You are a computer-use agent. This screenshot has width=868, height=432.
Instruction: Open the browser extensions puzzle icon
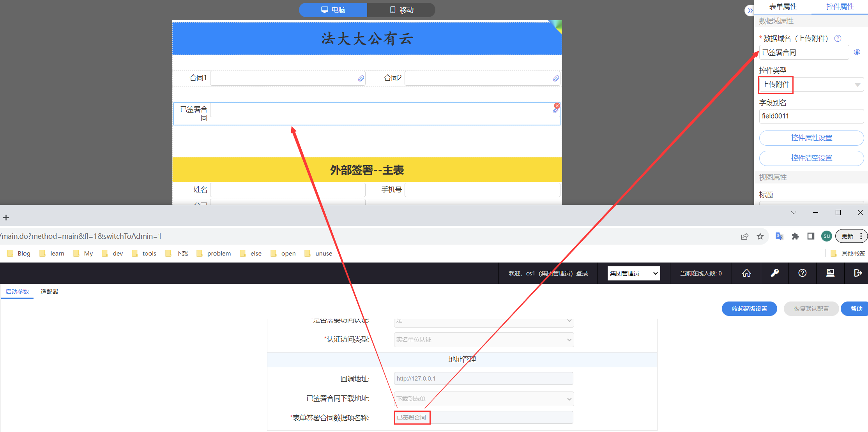pyautogui.click(x=795, y=236)
